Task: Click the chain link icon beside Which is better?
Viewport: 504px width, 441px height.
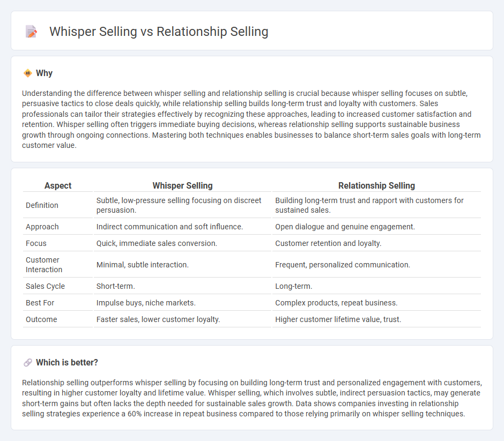Action: pos(28,363)
